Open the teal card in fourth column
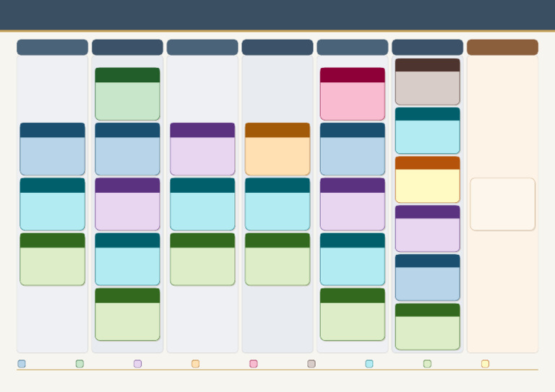Viewport: 555px width, 392px height. 277,204
